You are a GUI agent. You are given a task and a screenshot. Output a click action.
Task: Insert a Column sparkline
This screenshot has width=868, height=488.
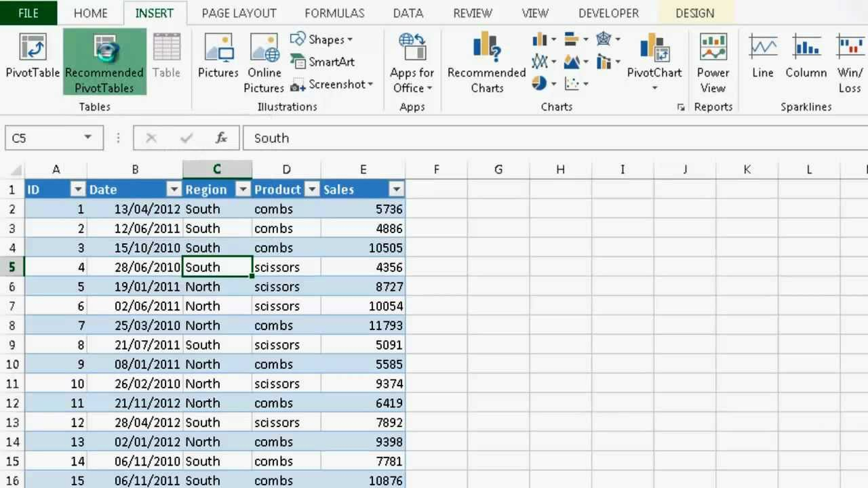[806, 56]
